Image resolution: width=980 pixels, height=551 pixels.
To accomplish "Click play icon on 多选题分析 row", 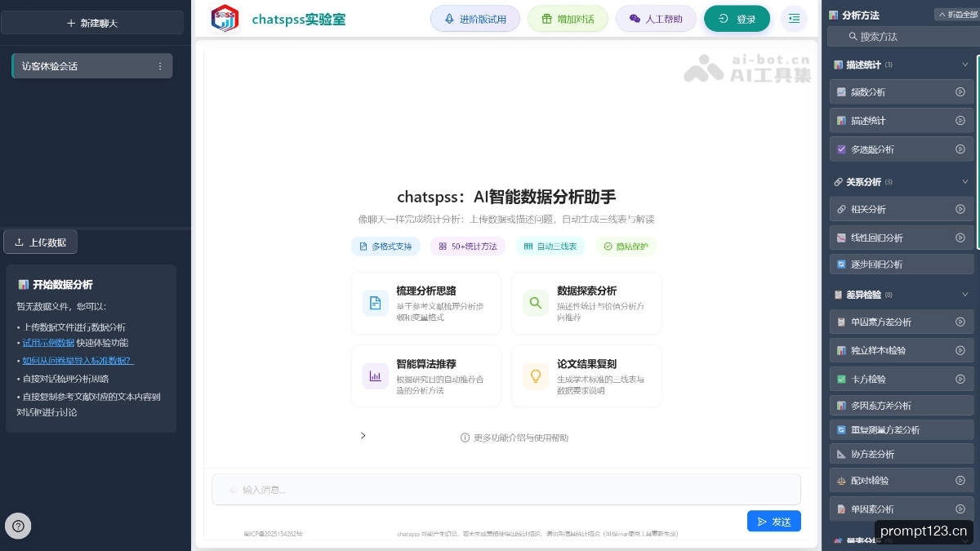I will 960,149.
